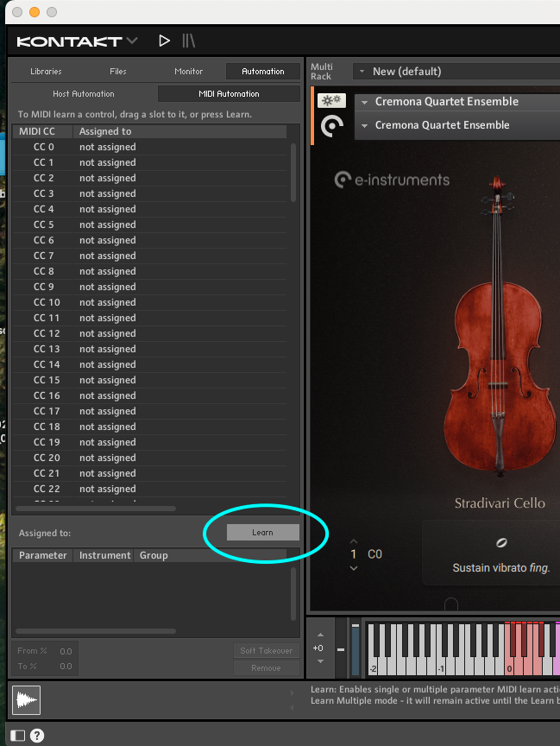Click the Sustain vibrato fing. articulation box
Screen dimensions: 560x746
(491, 553)
